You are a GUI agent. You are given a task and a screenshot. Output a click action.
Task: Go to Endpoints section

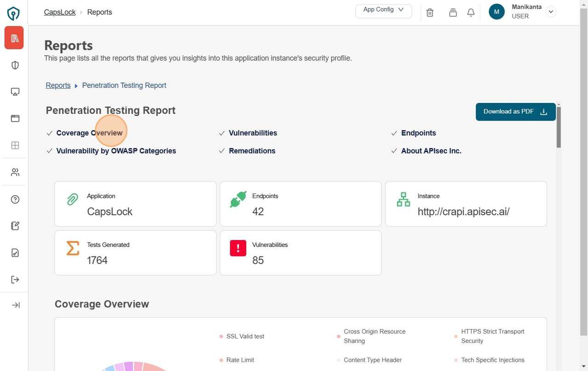(x=418, y=133)
